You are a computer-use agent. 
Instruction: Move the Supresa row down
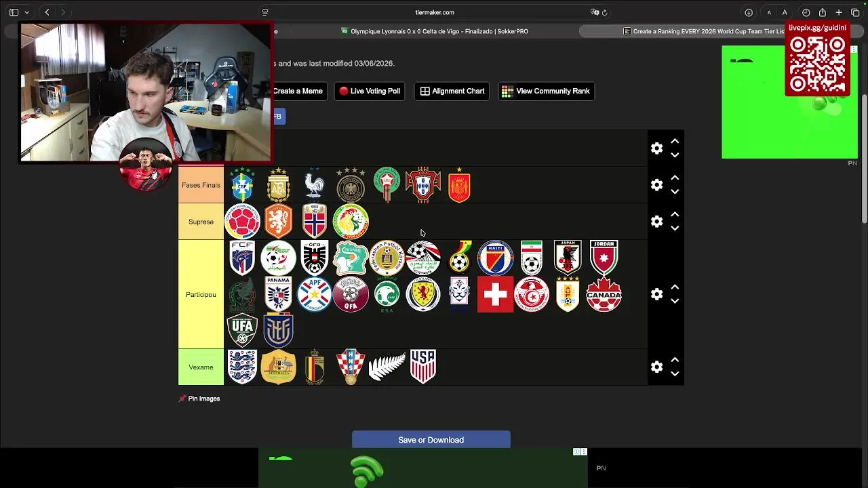(x=675, y=228)
